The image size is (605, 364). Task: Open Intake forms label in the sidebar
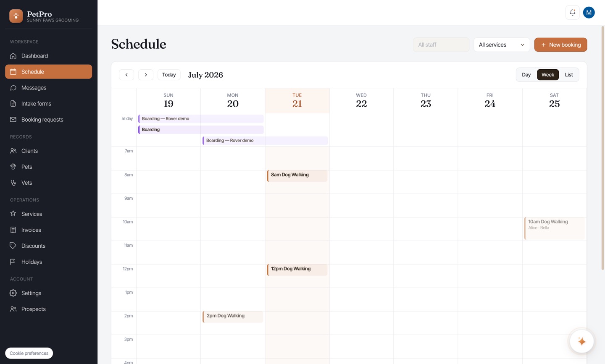click(x=36, y=104)
